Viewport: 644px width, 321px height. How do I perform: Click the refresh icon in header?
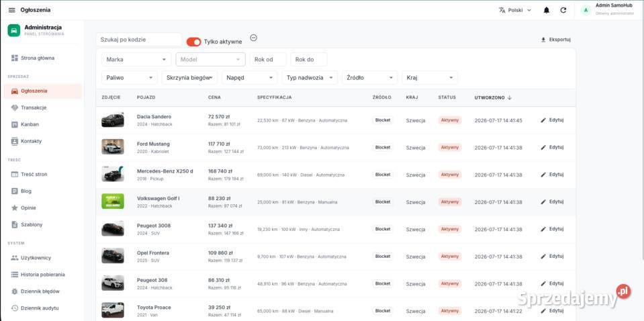(563, 10)
